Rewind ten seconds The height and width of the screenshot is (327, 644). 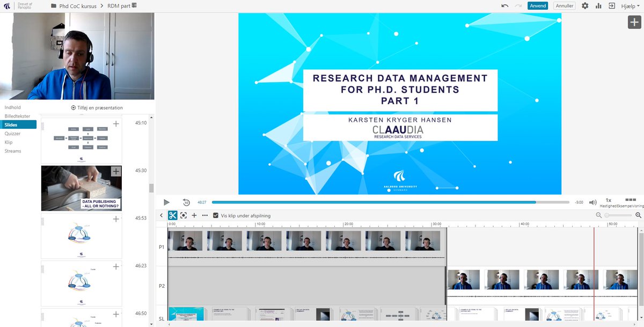tap(186, 202)
